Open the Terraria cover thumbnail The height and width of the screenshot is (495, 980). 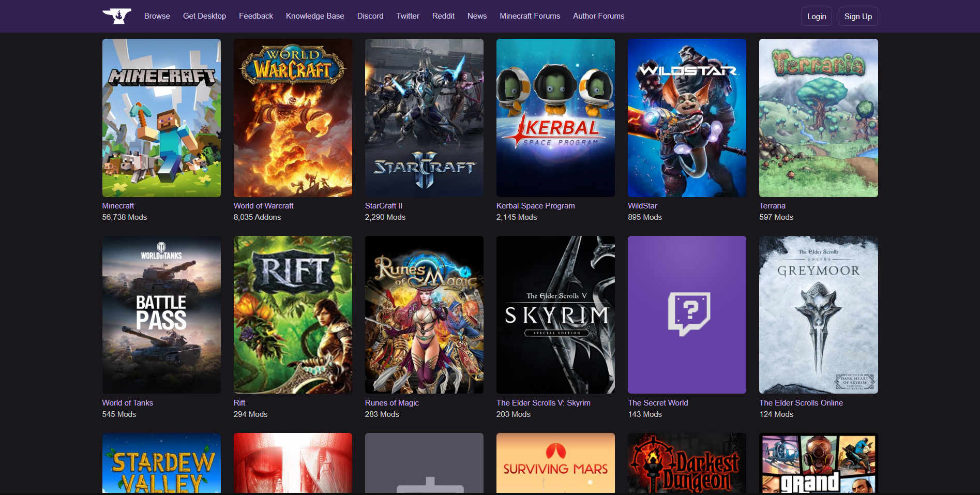(819, 118)
